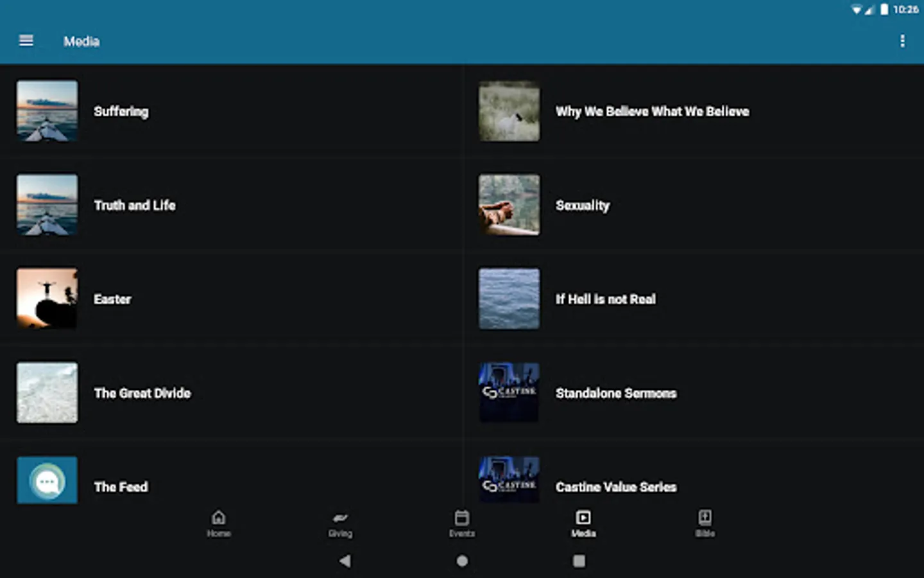The height and width of the screenshot is (578, 924).
Task: Select the Sexuality series title
Action: coord(583,206)
